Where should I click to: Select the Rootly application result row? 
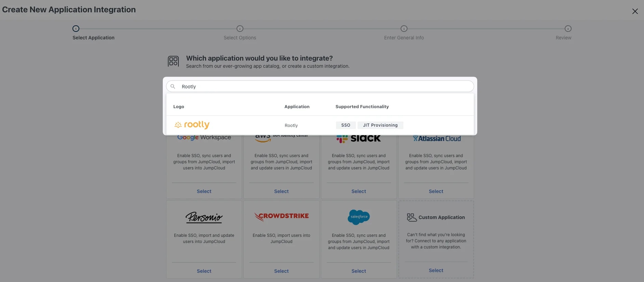(320, 125)
